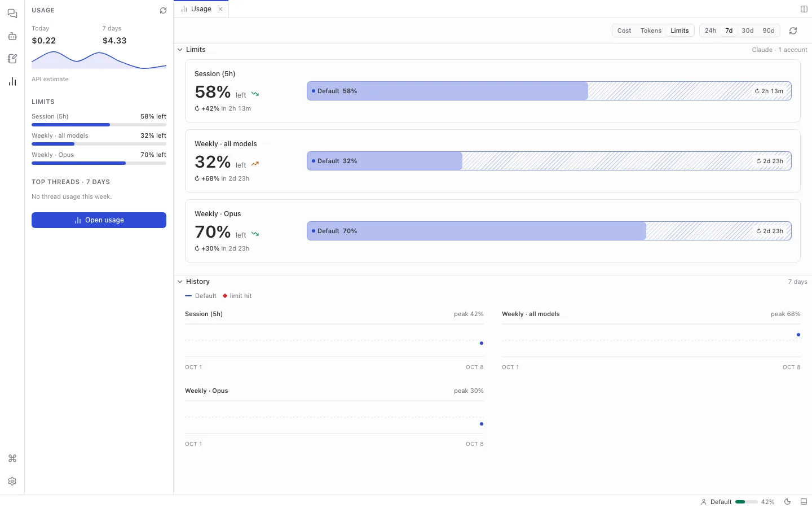Toggle dark mode moon icon
This screenshot has width=812, height=508.
point(788,502)
